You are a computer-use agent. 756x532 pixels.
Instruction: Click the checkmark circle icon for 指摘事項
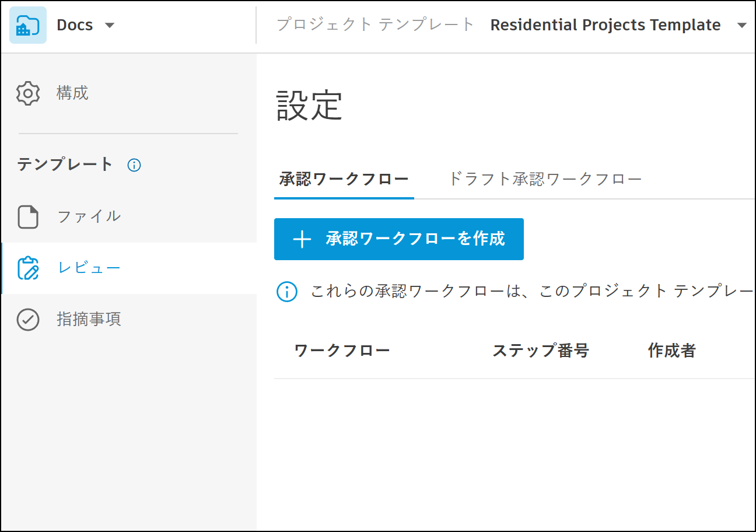28,320
